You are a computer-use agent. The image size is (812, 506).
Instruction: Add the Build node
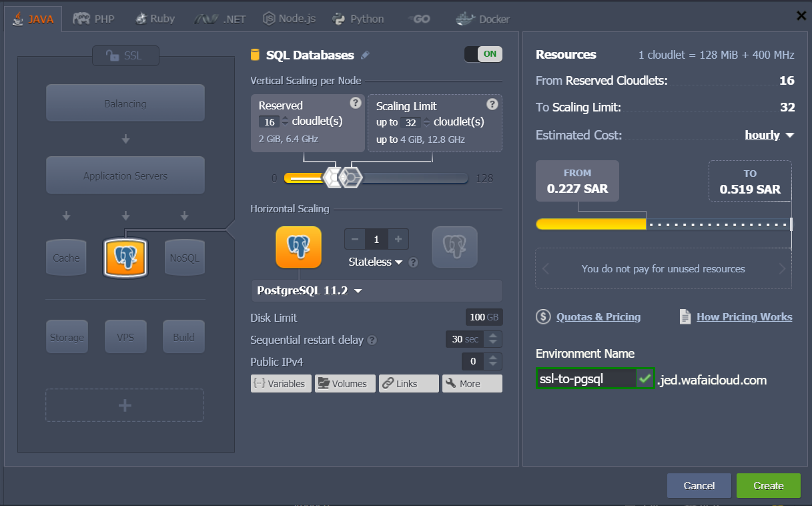[183, 337]
